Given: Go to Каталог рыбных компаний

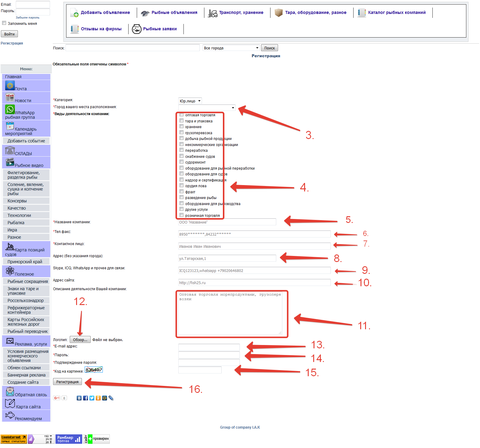Looking at the screenshot, I should (396, 13).
